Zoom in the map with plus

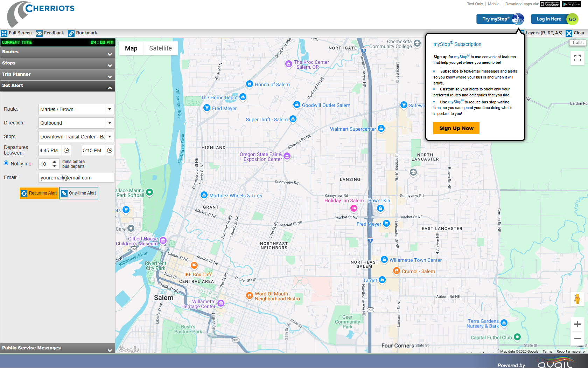click(x=577, y=325)
